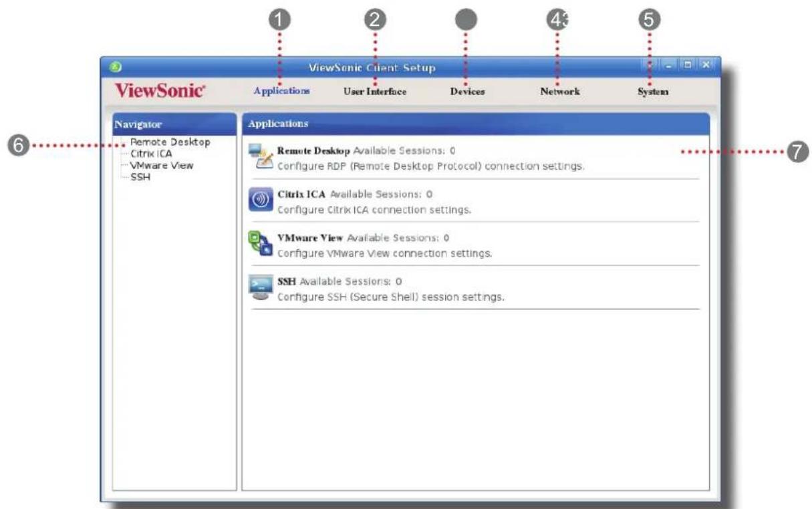Image resolution: width=812 pixels, height=509 pixels.
Task: Switch to the Applications tab
Action: pos(281,91)
